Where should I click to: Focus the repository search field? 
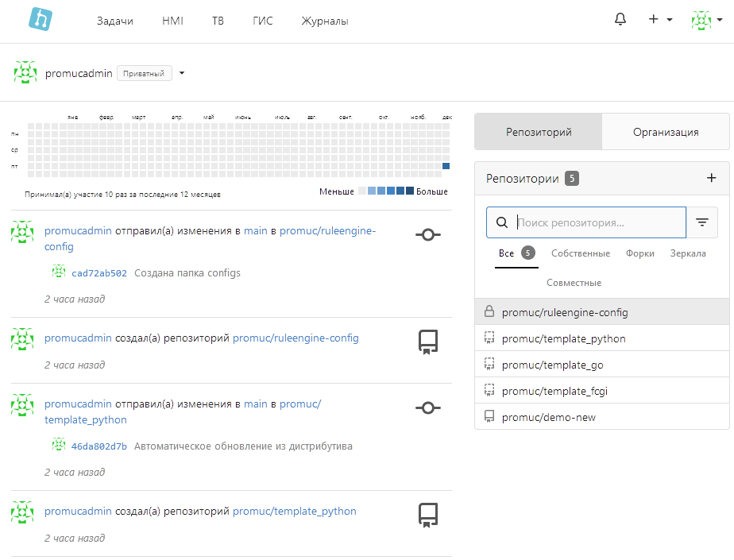(x=600, y=223)
